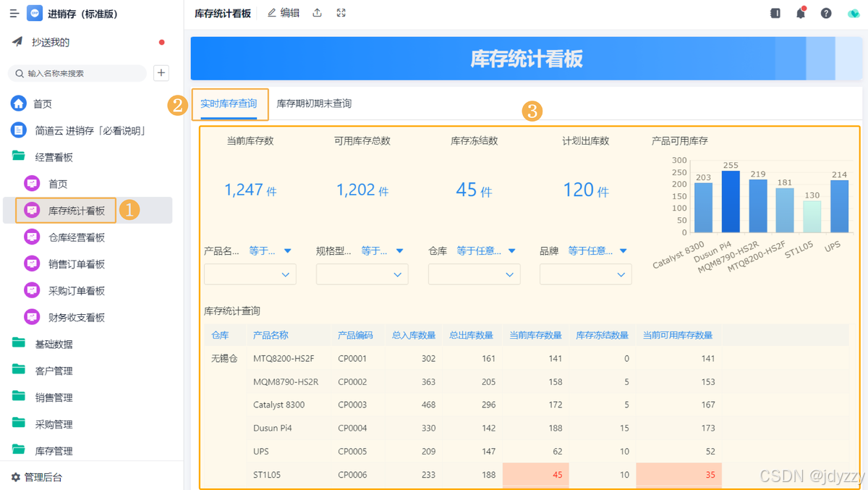The height and width of the screenshot is (490, 868).
Task: Open the help question mark icon
Action: point(826,13)
